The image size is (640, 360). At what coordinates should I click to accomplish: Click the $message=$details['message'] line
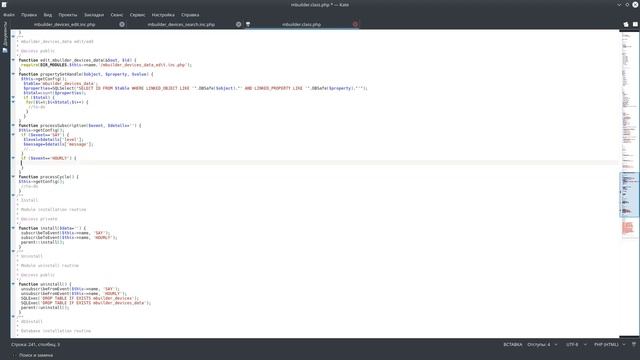tap(58, 144)
